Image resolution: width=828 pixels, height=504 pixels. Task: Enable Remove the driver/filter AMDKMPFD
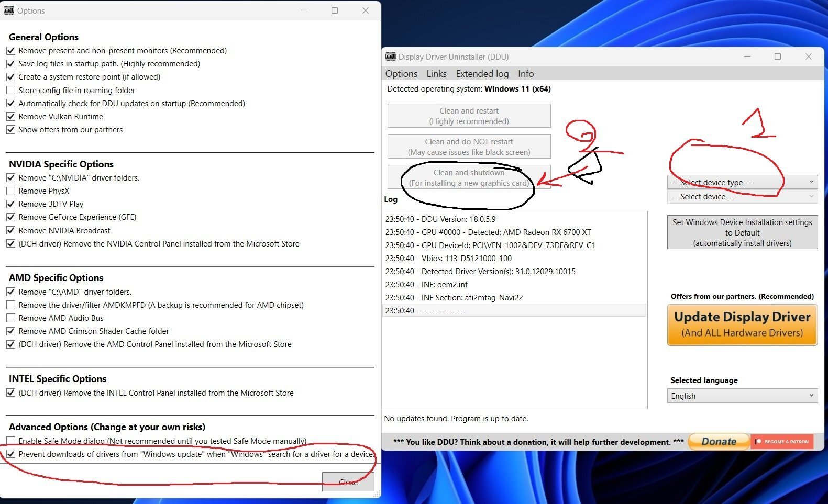(x=11, y=305)
